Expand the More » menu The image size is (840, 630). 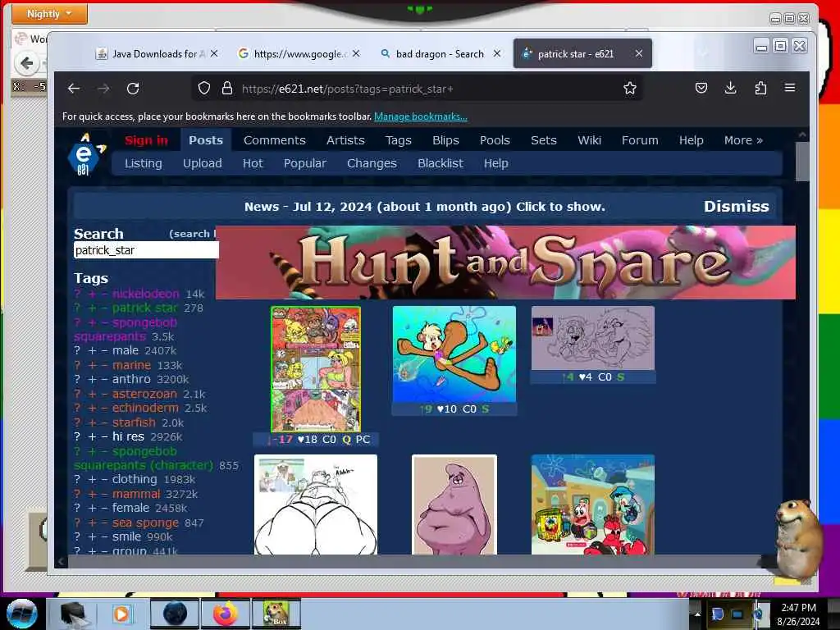pyautogui.click(x=743, y=140)
